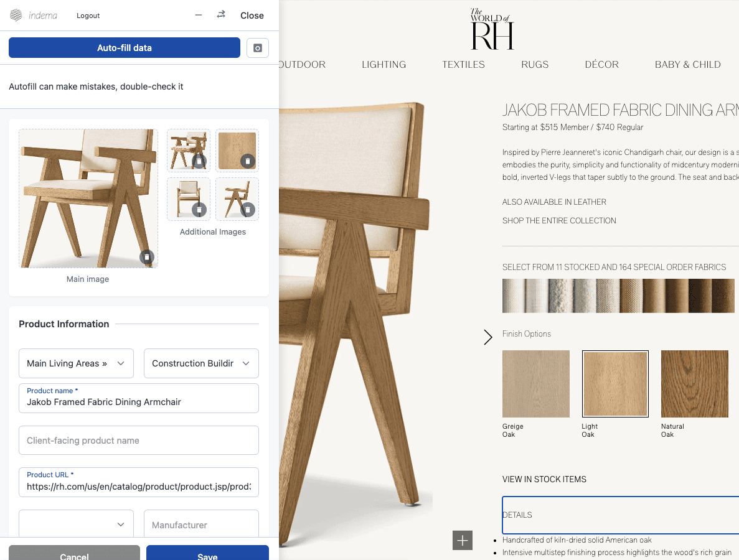Click the transfer arrows icon in header

tap(220, 14)
